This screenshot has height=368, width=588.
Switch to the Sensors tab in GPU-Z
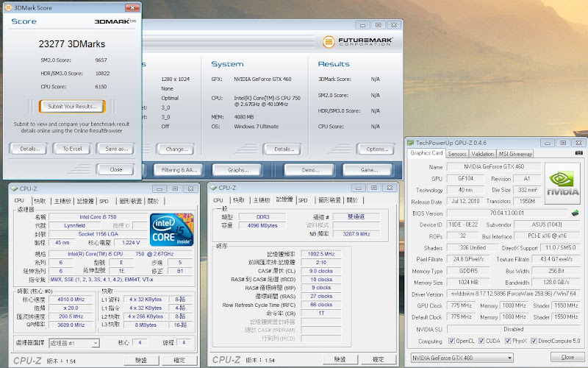click(x=456, y=154)
